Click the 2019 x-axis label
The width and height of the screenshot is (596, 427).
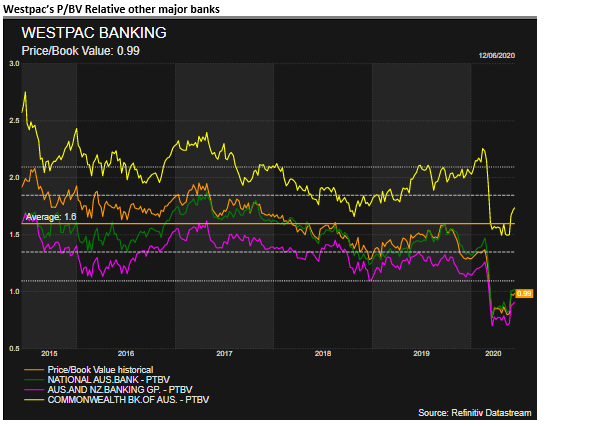tap(421, 354)
